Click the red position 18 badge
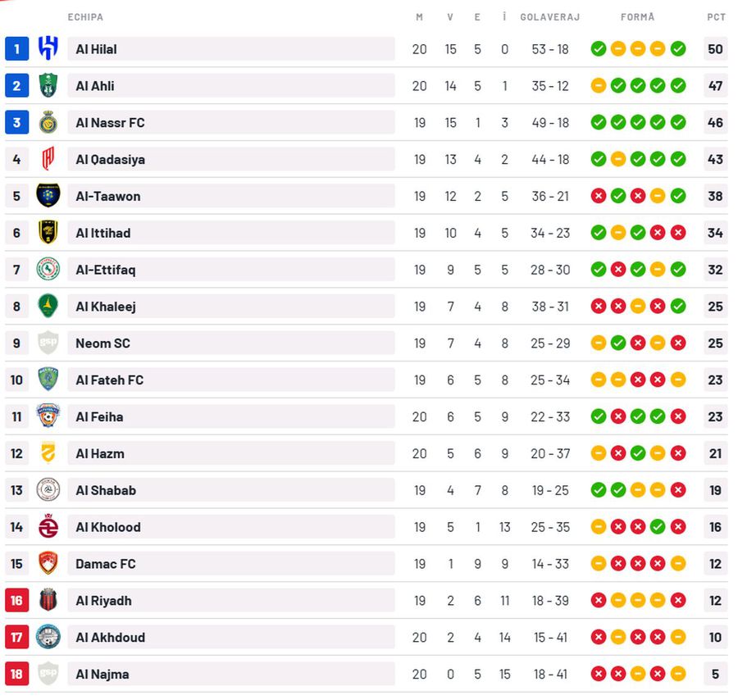This screenshot has height=700, width=738. pyautogui.click(x=16, y=674)
